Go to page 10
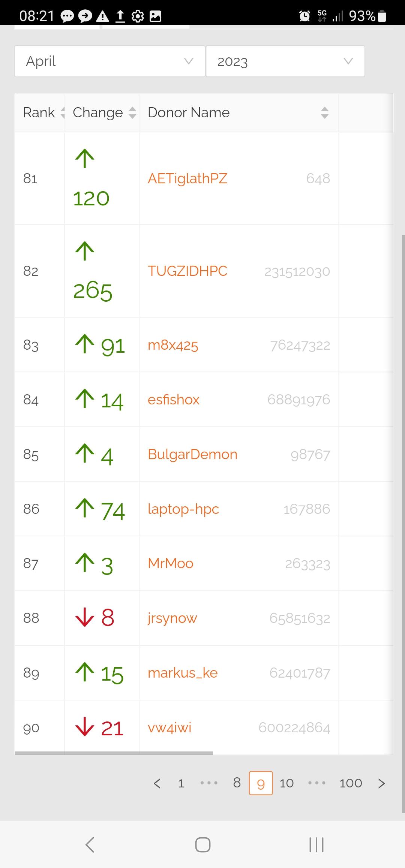The image size is (405, 868). [x=286, y=783]
